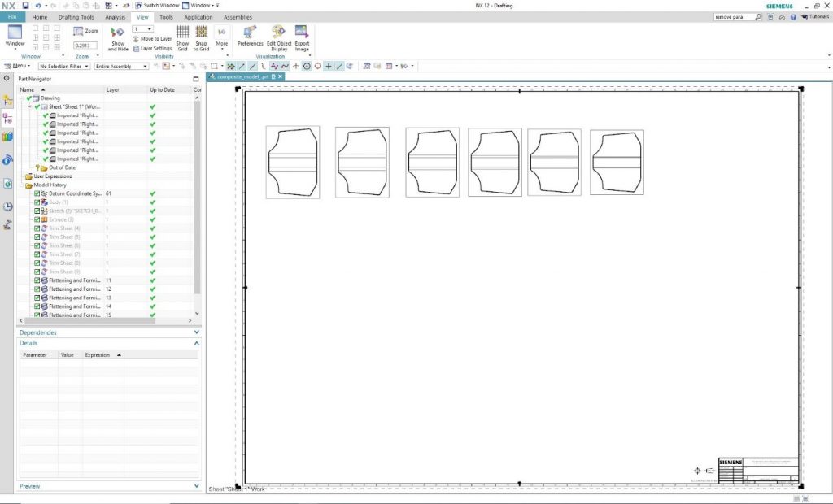Open the No Selection Filter dropdown
Screen dimensions: 833x504
(x=64, y=66)
